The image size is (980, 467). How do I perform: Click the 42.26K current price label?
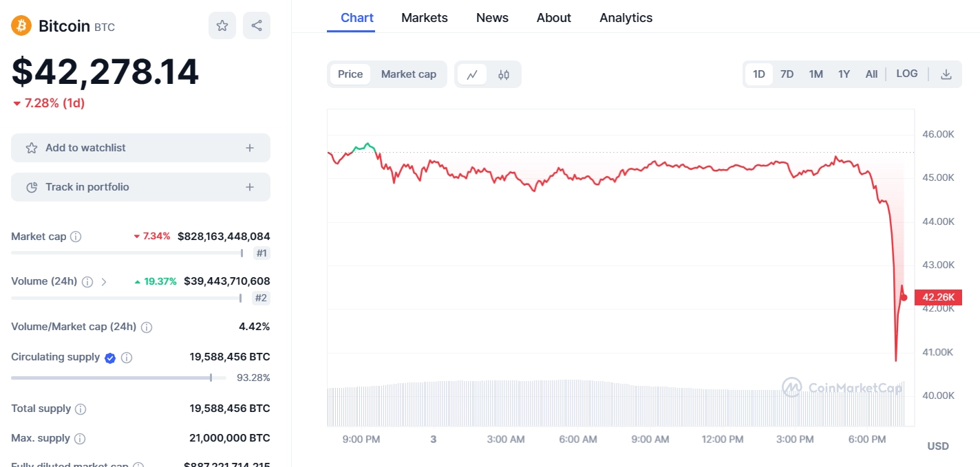939,297
